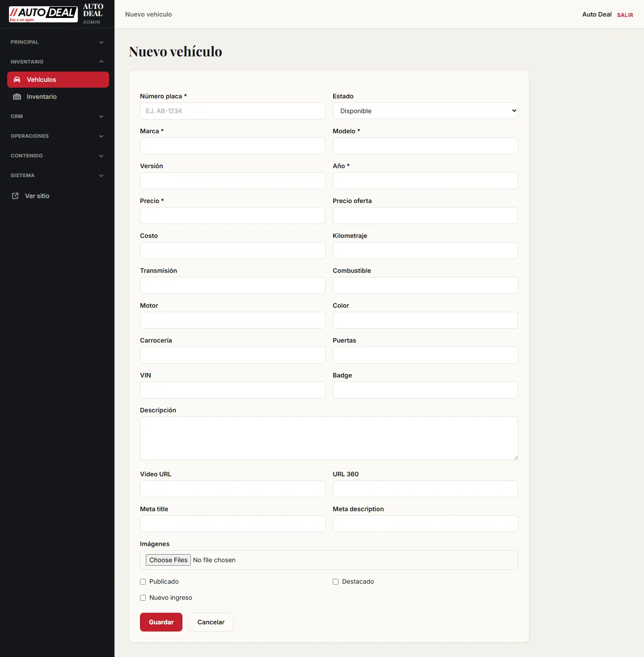The height and width of the screenshot is (657, 644).
Task: Focus the Versión input field
Action: (x=233, y=181)
